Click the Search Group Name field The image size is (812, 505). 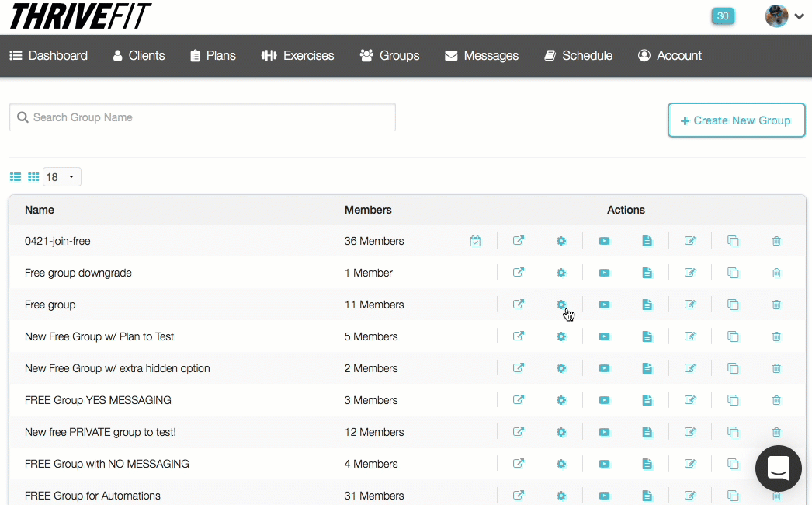point(203,117)
